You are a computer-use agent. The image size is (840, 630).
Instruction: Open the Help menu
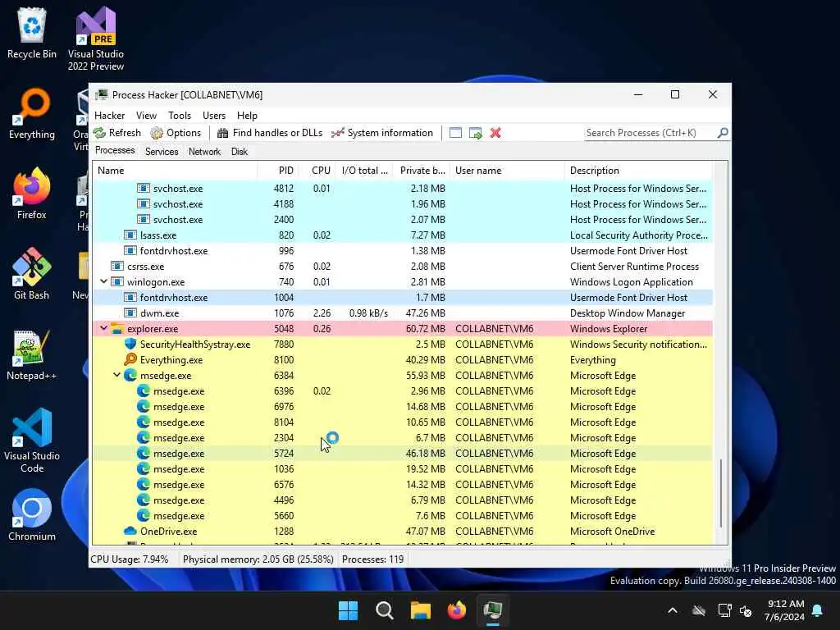(247, 116)
